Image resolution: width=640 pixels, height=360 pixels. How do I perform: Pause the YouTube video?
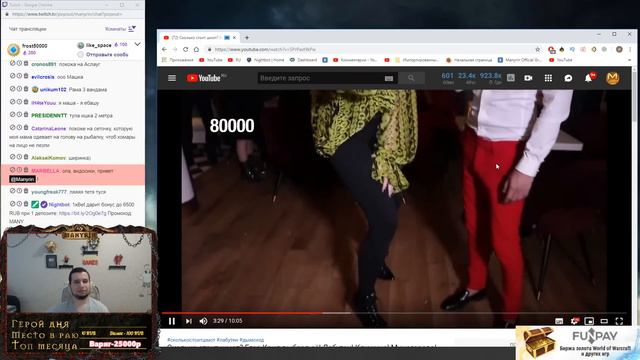(172, 321)
